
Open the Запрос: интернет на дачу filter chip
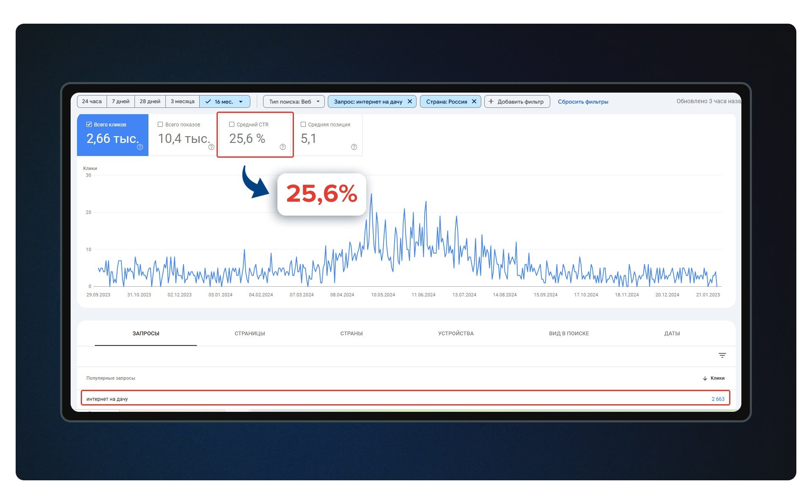tap(368, 101)
